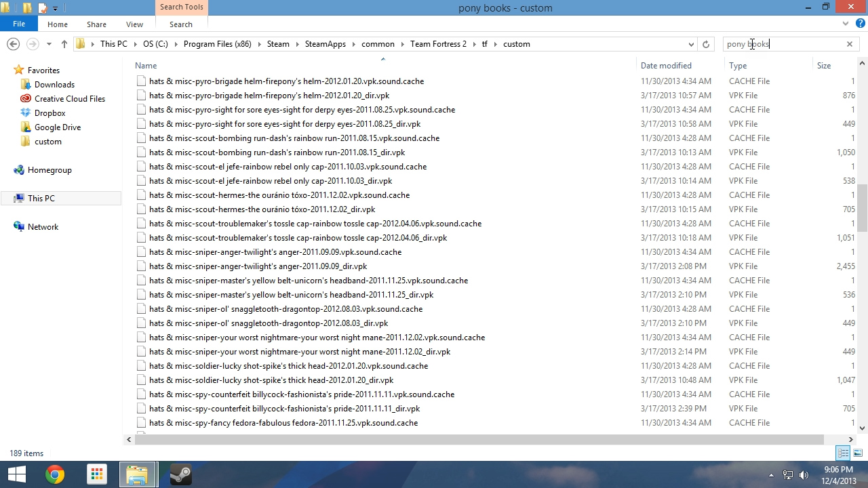
Task: Open the volume control in system tray
Action: click(804, 475)
